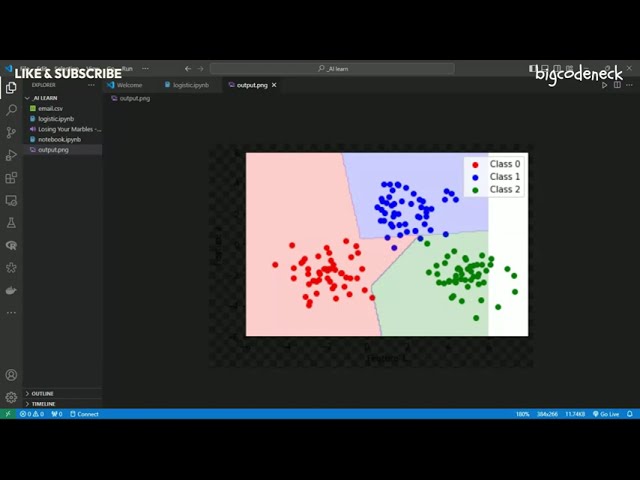
Task: Click the output.png image preview
Action: (371, 256)
